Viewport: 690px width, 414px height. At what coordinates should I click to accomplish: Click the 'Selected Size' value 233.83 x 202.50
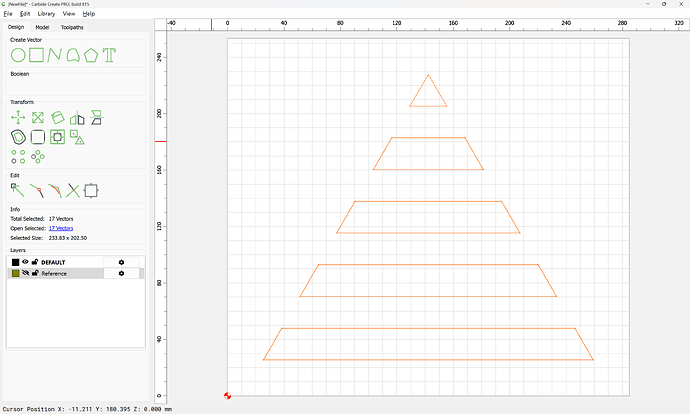(x=68, y=238)
